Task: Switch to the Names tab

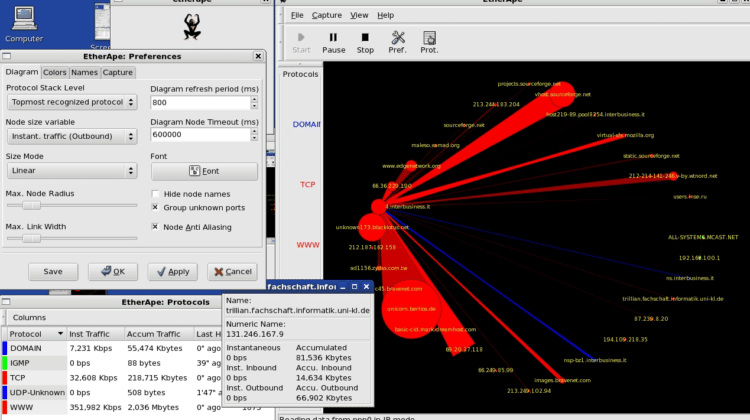Action: 84,72
